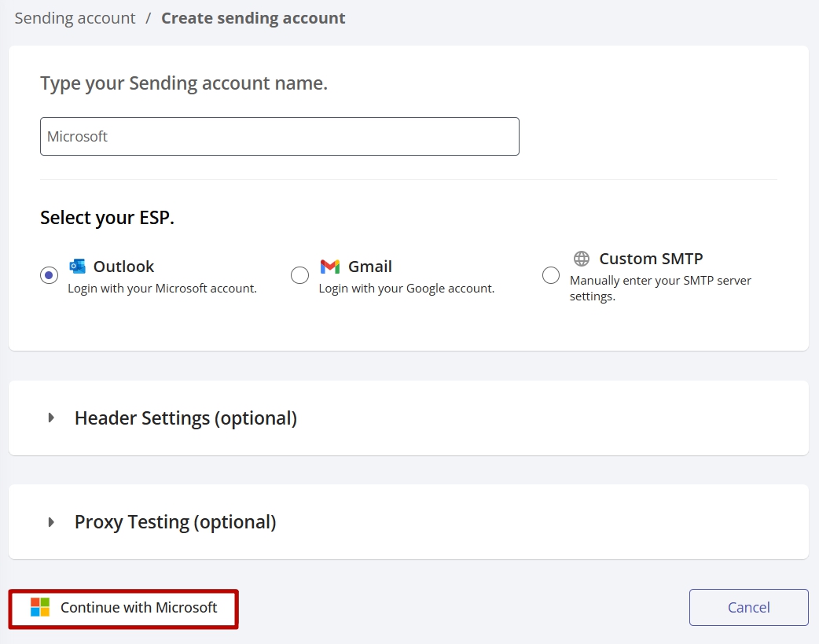The height and width of the screenshot is (644, 819).
Task: Click 'Select your ESP.' heading
Action: tap(107, 218)
